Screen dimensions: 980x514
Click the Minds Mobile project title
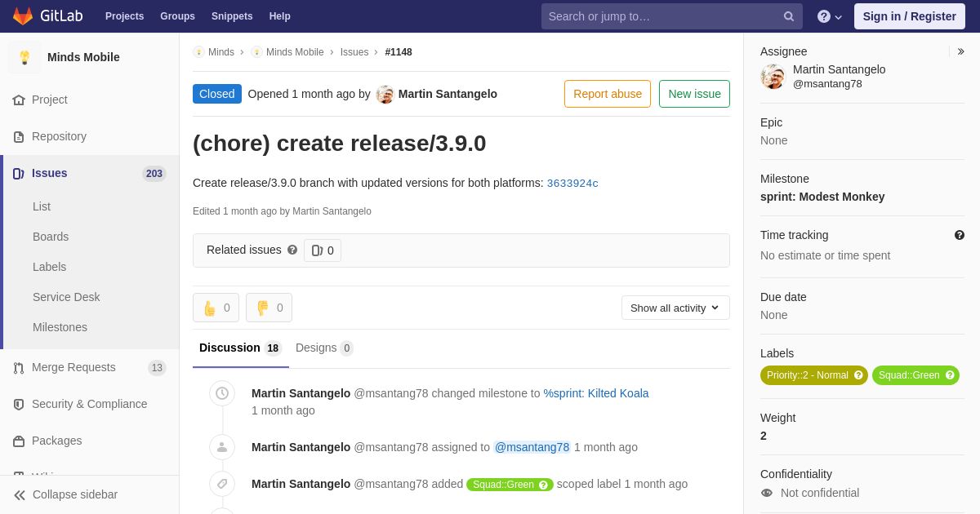click(x=83, y=57)
